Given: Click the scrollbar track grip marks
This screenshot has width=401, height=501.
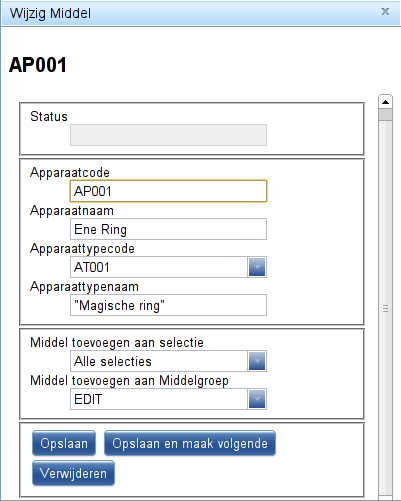Looking at the screenshot, I should pyautogui.click(x=385, y=309).
